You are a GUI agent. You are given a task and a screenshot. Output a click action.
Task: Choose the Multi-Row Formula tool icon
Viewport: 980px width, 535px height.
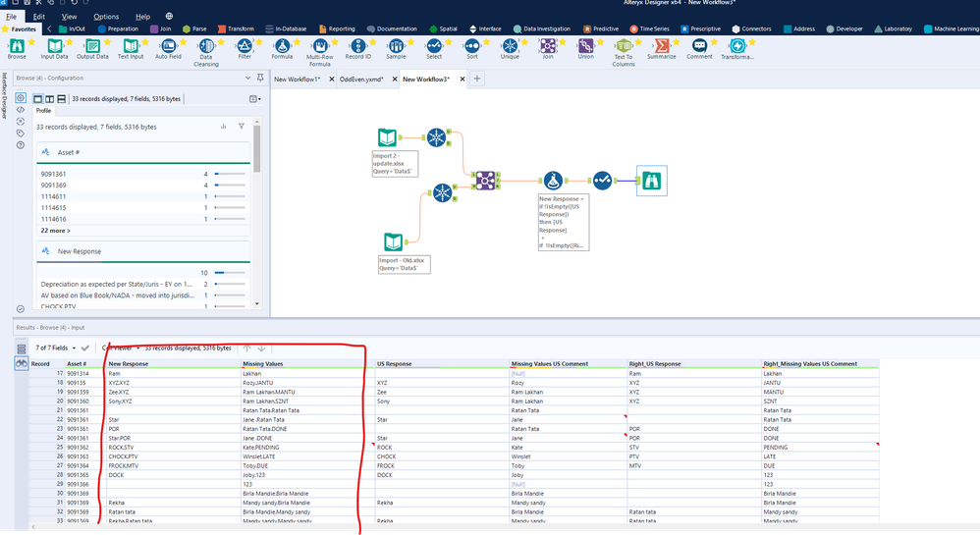[320, 45]
